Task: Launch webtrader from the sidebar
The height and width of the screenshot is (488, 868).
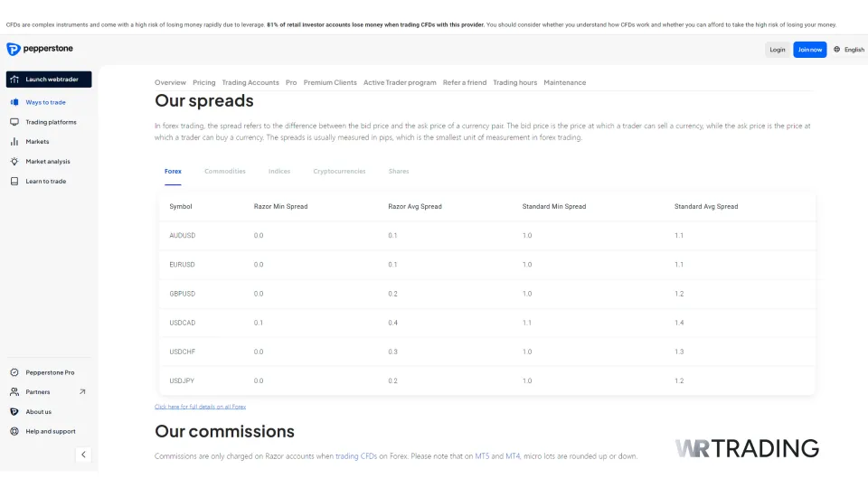Action: [49, 80]
